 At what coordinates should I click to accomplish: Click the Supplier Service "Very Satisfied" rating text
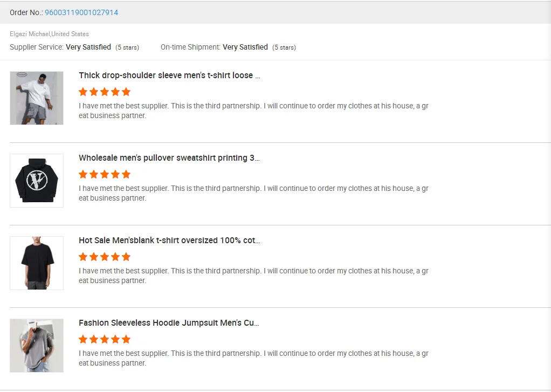pos(88,47)
